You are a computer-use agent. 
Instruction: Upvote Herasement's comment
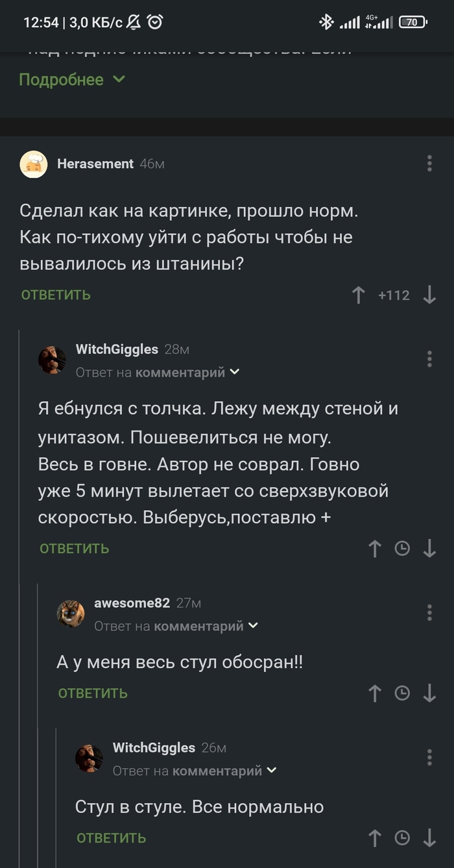coord(358,295)
